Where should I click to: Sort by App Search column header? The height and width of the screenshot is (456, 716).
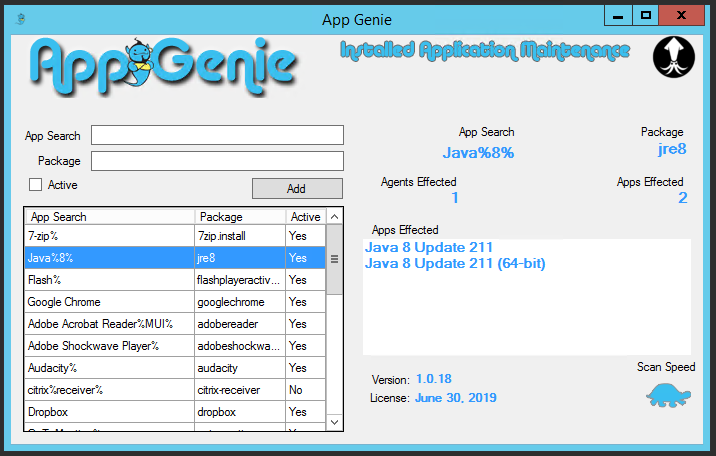pos(110,216)
